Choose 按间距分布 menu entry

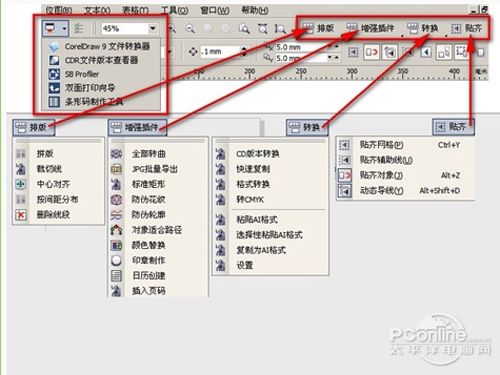point(58,199)
